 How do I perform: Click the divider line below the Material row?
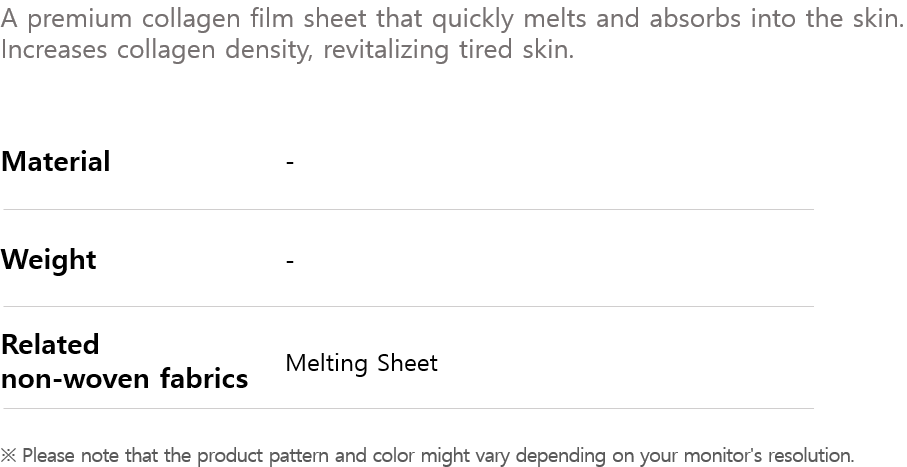click(x=408, y=209)
